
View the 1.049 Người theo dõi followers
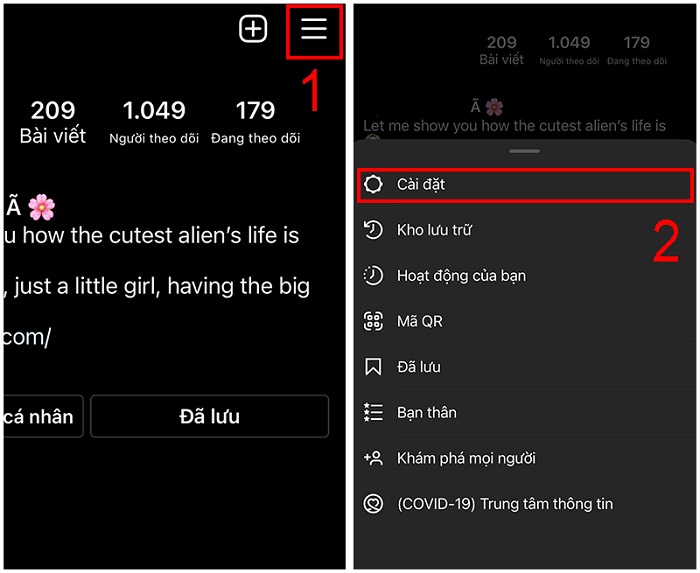pos(154,122)
